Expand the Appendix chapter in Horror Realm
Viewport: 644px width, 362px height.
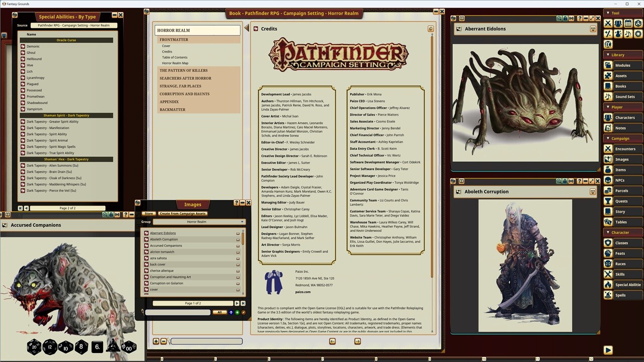coord(169,102)
